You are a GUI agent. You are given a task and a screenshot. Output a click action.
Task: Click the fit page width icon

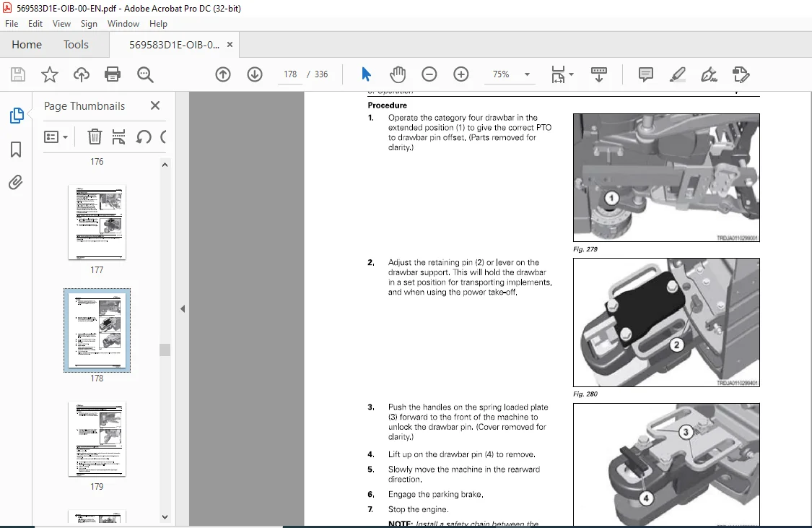558,74
